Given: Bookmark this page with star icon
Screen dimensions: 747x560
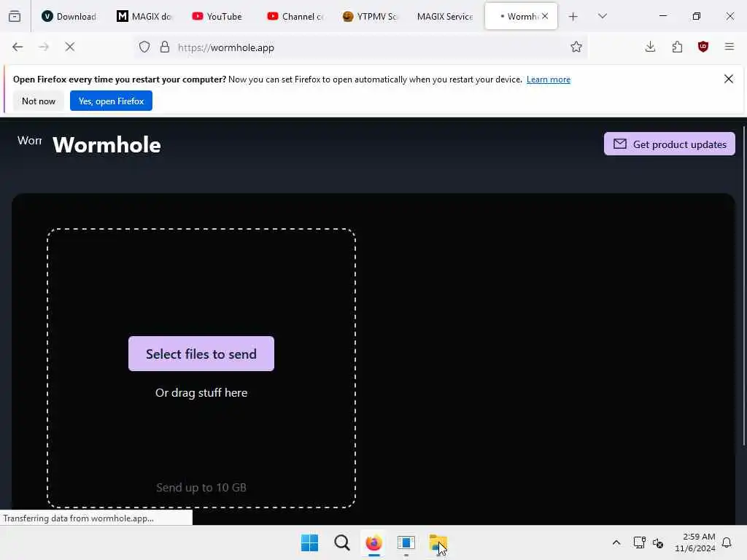Looking at the screenshot, I should 576,47.
